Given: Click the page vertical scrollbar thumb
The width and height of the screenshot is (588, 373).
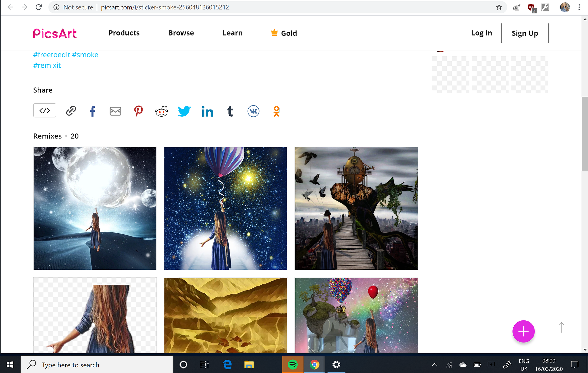Looking at the screenshot, I should (x=585, y=134).
